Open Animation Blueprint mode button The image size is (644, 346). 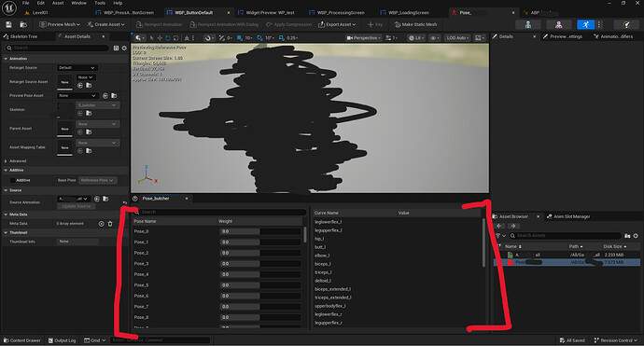(626, 24)
